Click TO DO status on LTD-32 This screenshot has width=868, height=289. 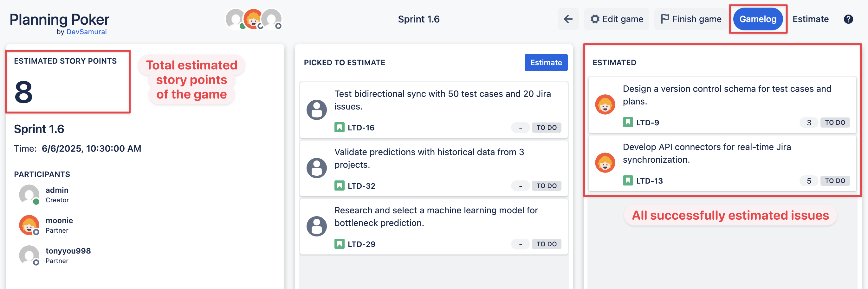[x=546, y=186]
